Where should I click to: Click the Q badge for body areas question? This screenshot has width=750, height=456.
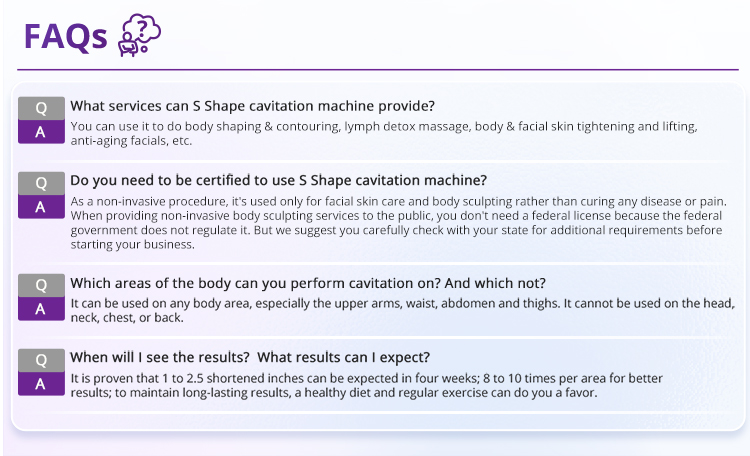coord(42,285)
